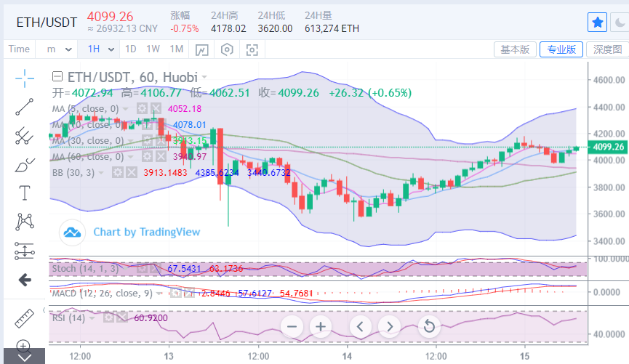Toggle fullscreen chart mode icon

pos(252,49)
